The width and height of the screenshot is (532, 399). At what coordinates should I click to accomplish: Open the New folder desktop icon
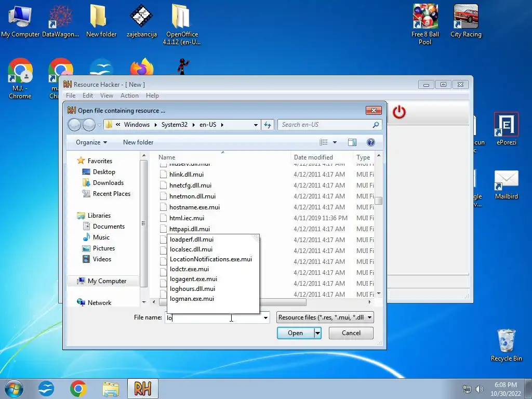[101, 21]
